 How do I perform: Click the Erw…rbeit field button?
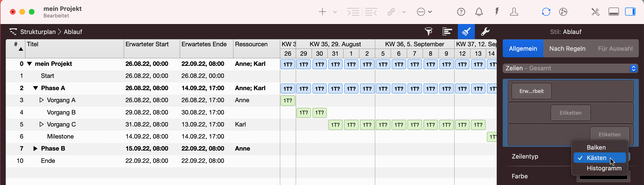pyautogui.click(x=531, y=91)
